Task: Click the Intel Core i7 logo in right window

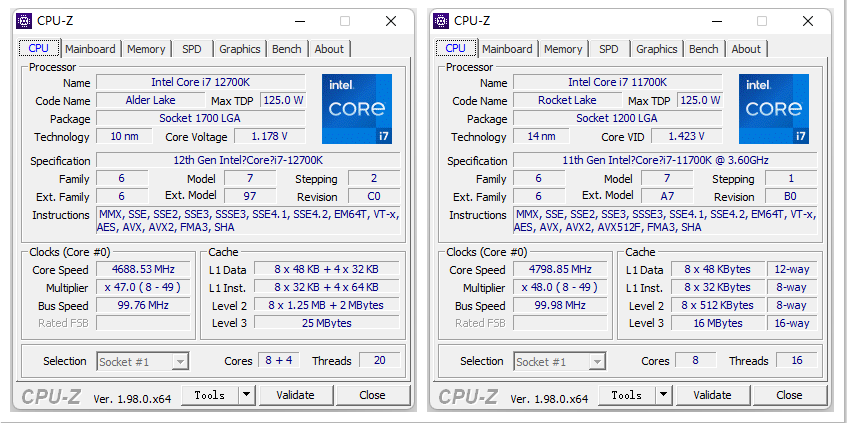Action: (x=774, y=109)
